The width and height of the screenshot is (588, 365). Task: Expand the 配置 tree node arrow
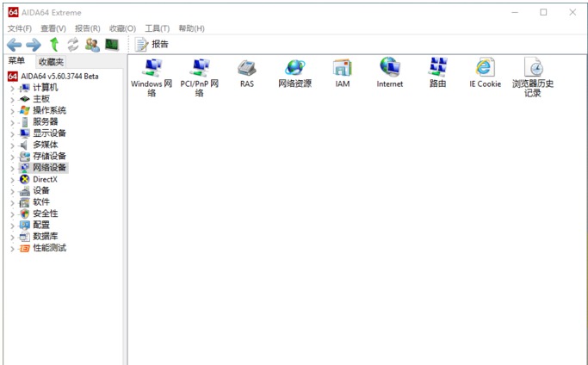(12, 226)
